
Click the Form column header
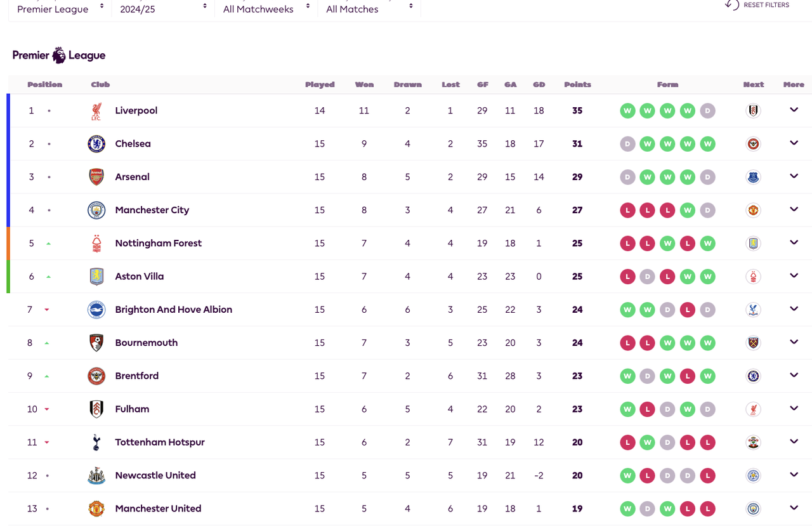[x=667, y=84]
